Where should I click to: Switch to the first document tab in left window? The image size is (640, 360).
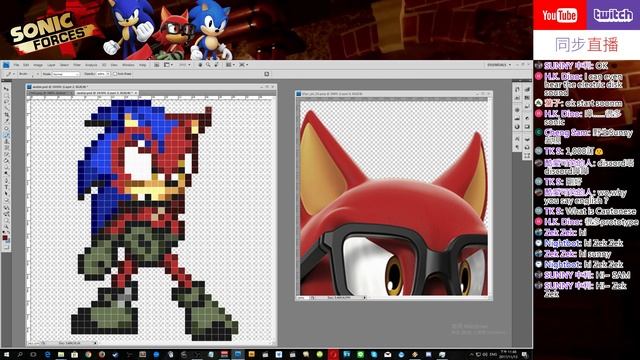point(51,93)
